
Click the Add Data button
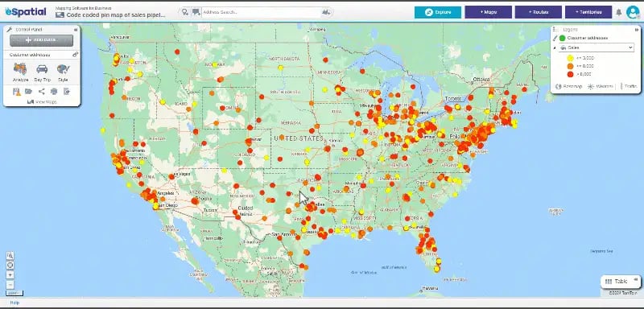pyautogui.click(x=42, y=40)
